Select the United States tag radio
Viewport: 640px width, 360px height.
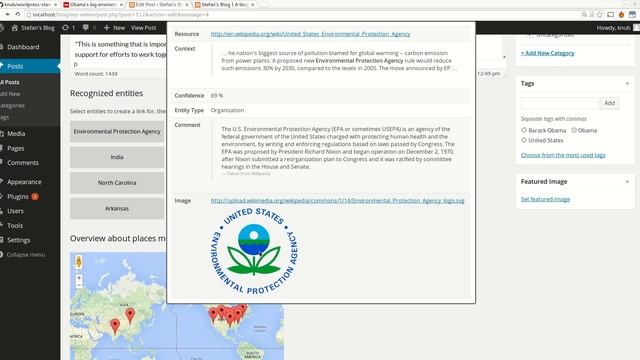point(524,140)
